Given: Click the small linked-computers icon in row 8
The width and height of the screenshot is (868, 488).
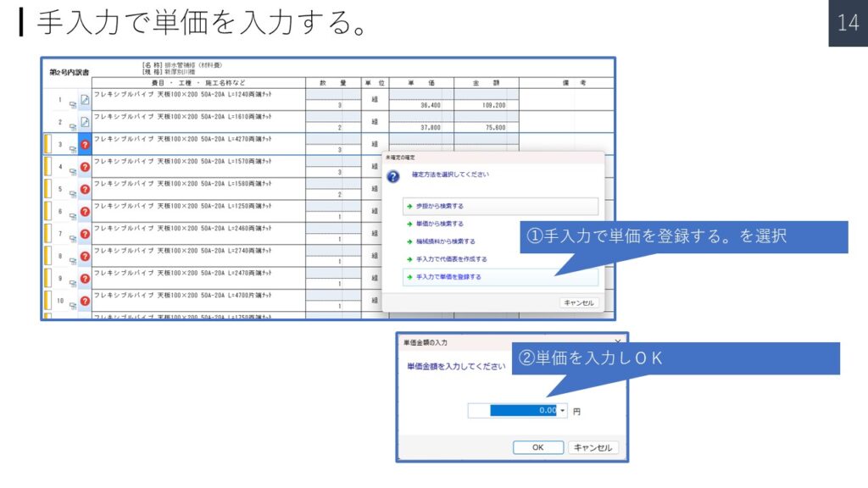Looking at the screenshot, I should tap(73, 261).
